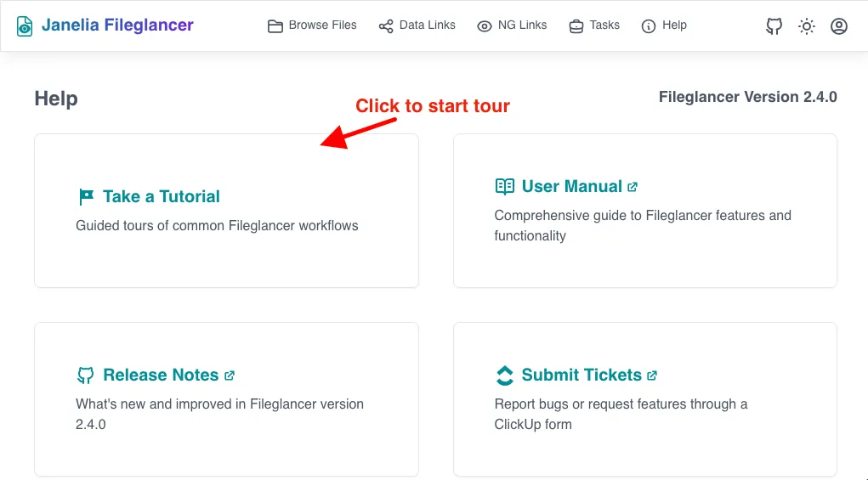This screenshot has height=480, width=868.
Task: Click the open book icon beside User Manual
Action: click(505, 186)
